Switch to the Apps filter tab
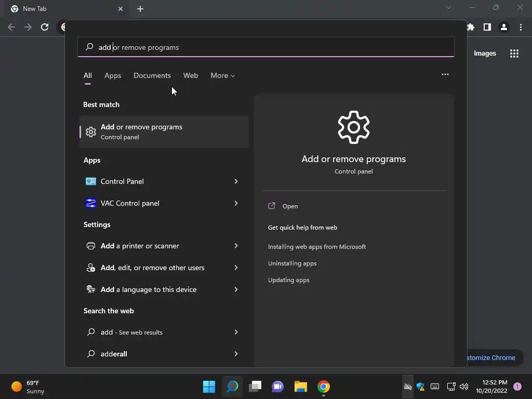Image resolution: width=532 pixels, height=399 pixels. (x=113, y=76)
